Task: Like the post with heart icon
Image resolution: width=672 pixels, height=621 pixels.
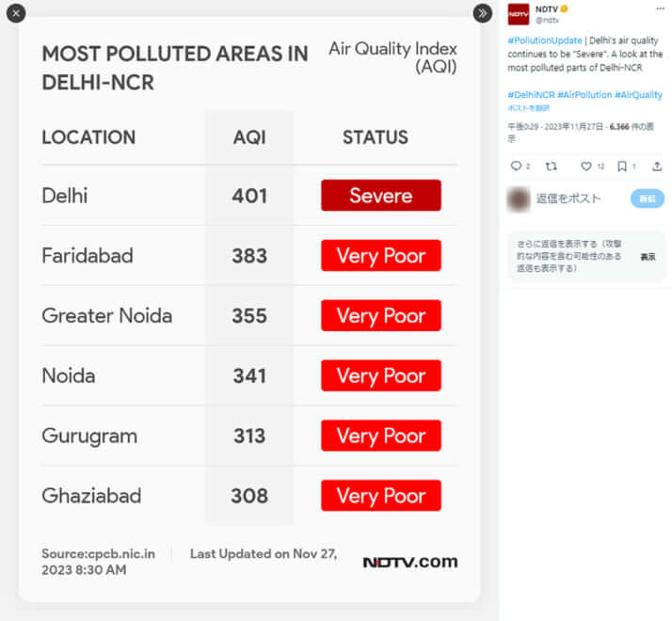Action: 585,166
